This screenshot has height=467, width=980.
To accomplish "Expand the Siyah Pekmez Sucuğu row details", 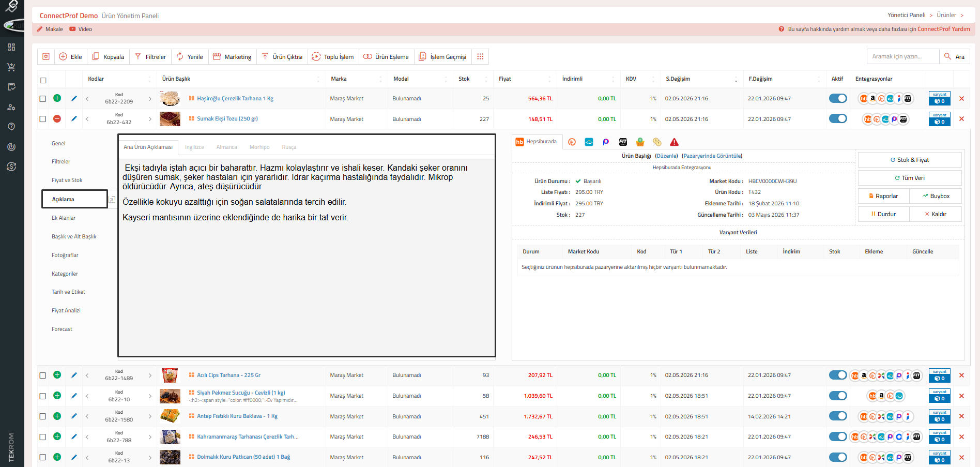I will [x=57, y=396].
